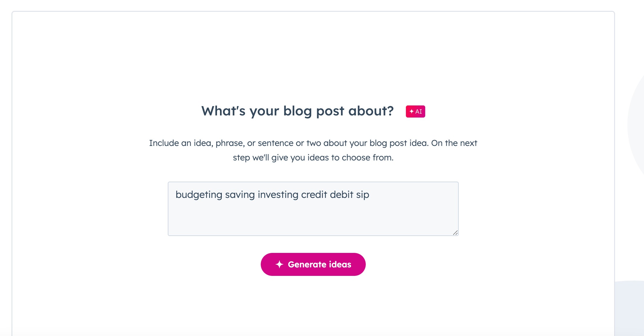This screenshot has width=644, height=336.
Task: Click the pink AI badge
Action: [x=415, y=111]
